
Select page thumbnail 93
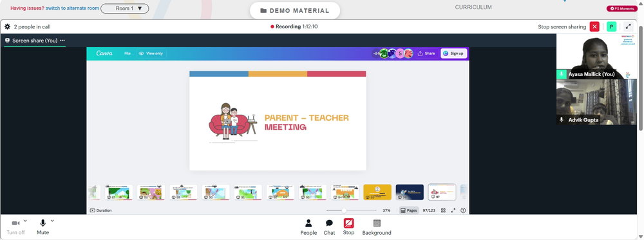[x=312, y=192]
